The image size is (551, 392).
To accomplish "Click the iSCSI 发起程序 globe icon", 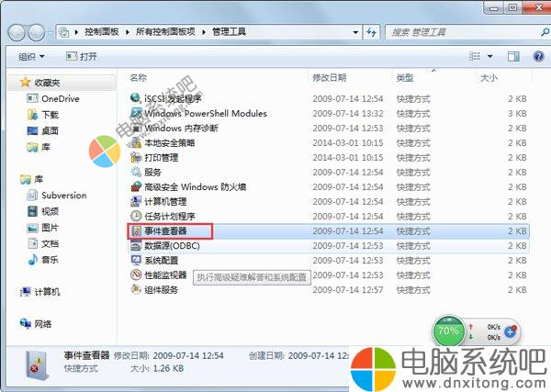I will (x=135, y=97).
